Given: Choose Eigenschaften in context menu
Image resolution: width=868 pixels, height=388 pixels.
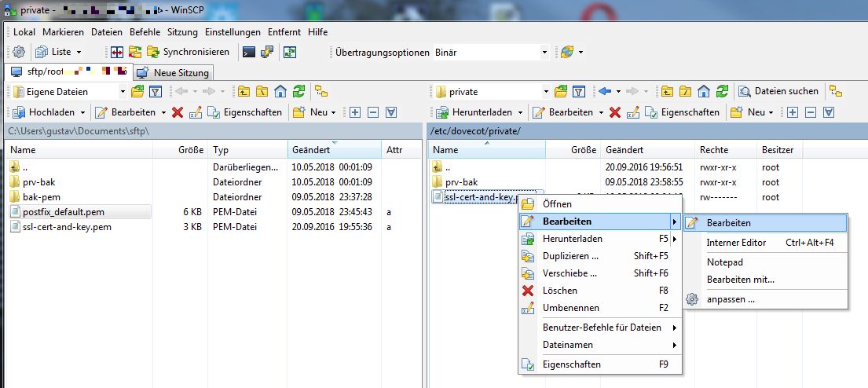Looking at the screenshot, I should pyautogui.click(x=599, y=364).
